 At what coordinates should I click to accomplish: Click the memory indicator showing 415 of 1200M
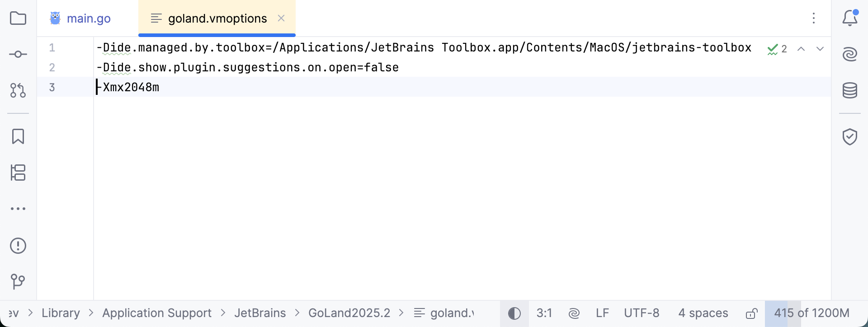click(811, 313)
